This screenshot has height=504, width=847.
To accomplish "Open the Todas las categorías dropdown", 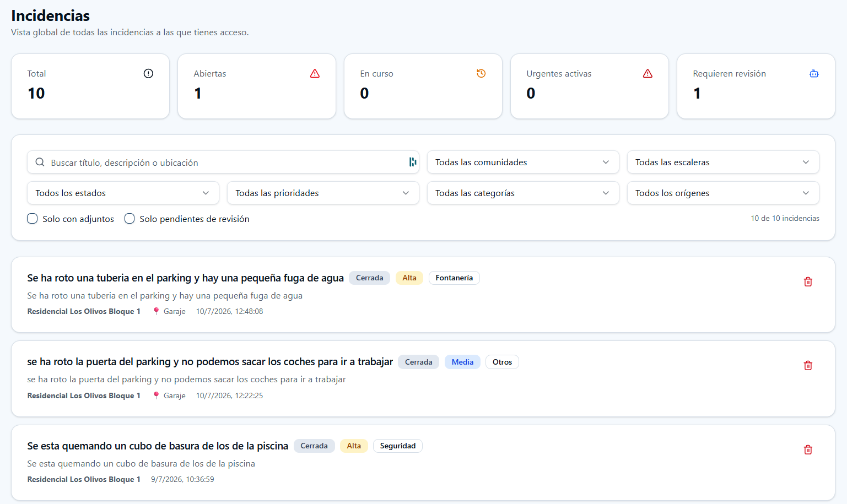I will point(523,193).
